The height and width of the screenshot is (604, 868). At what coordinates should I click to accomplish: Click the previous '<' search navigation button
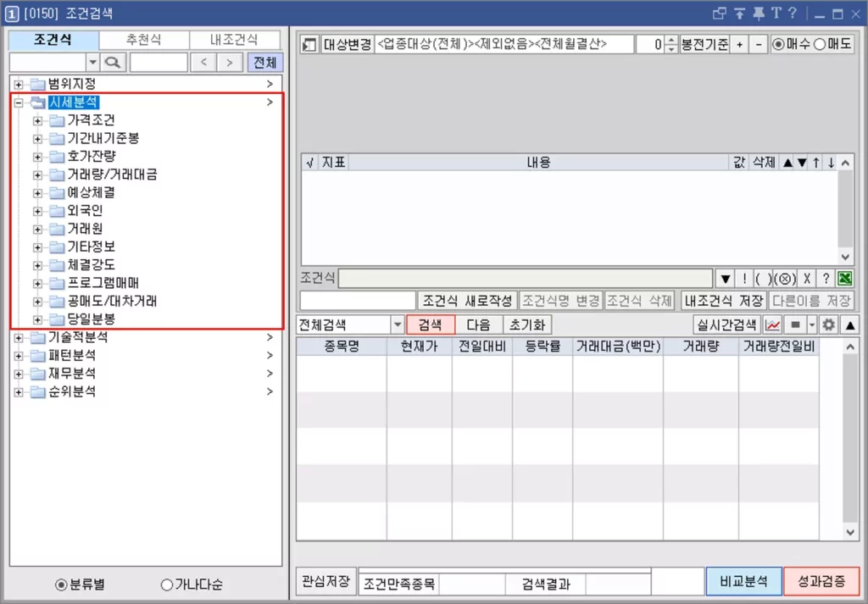(203, 63)
